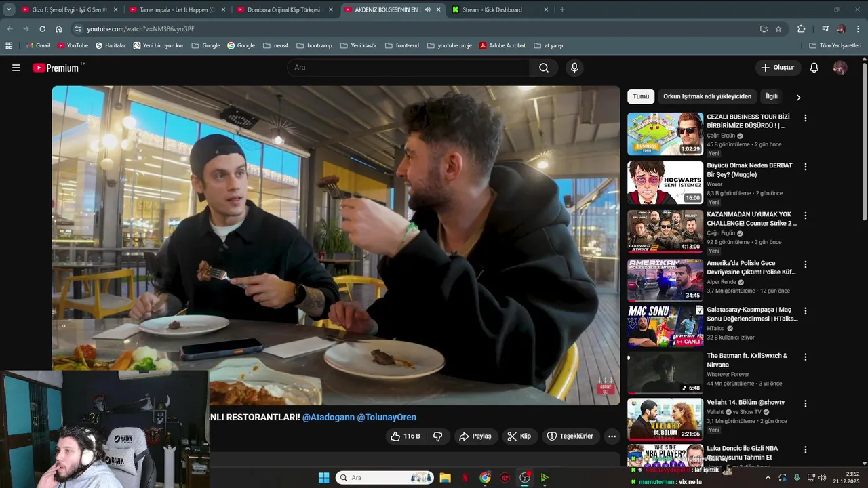Image resolution: width=868 pixels, height=488 pixels.
Task: Open Chrome from the taskbar
Action: (485, 478)
